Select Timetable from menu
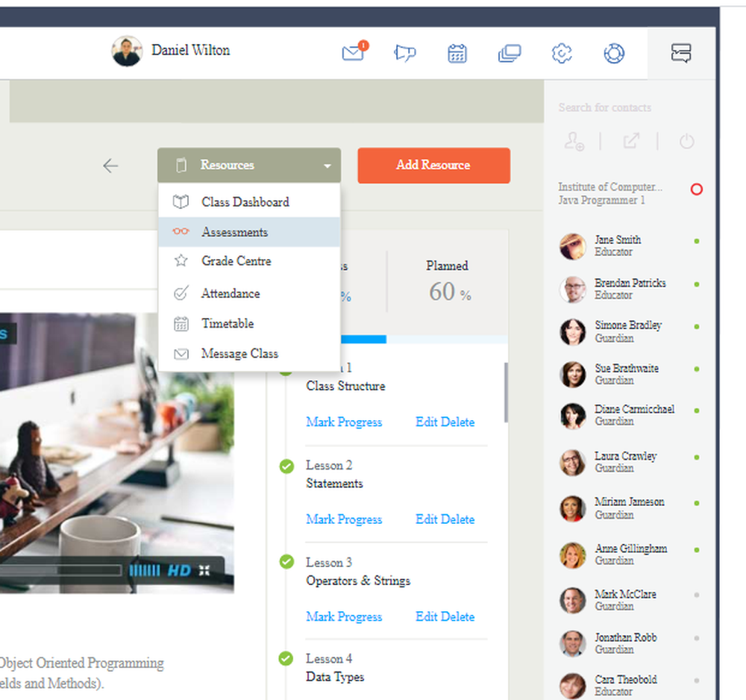Screen dimensions: 746x700 [x=249, y=324]
